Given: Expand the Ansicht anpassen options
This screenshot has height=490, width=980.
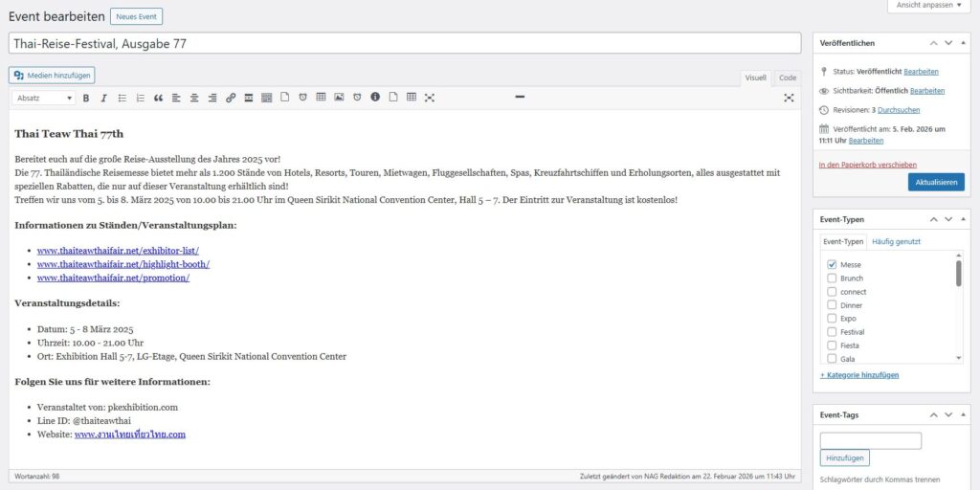Looking at the screenshot, I should click(x=929, y=6).
